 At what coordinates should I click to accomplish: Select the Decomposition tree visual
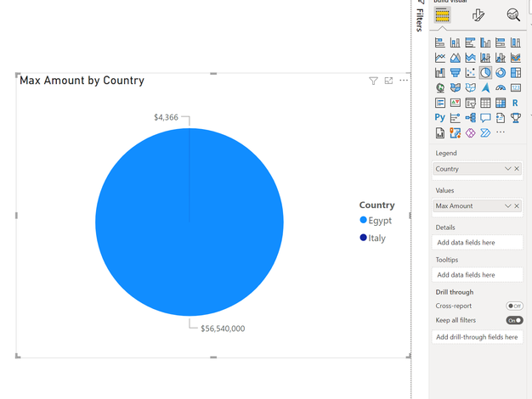point(470,118)
